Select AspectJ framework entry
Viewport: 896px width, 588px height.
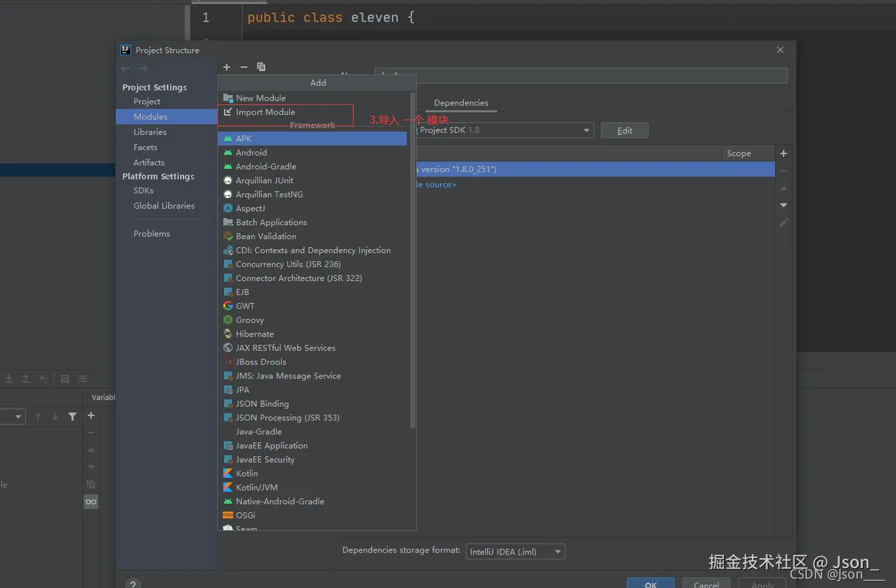(x=312, y=208)
